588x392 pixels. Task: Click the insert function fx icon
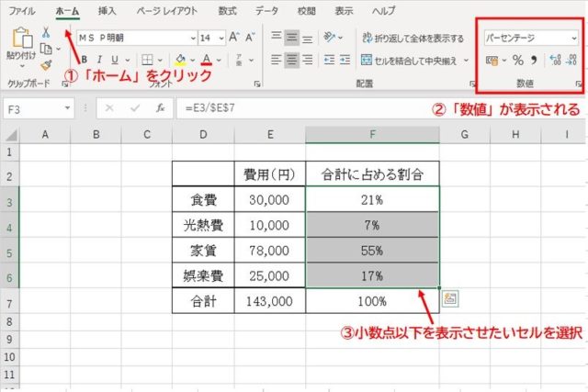(x=159, y=107)
